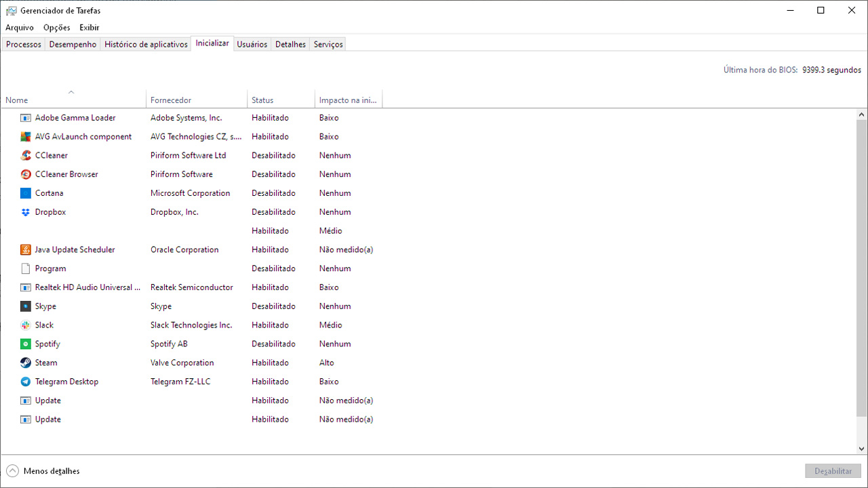Sort by the Status column header
This screenshot has height=488, width=868.
[x=281, y=100]
